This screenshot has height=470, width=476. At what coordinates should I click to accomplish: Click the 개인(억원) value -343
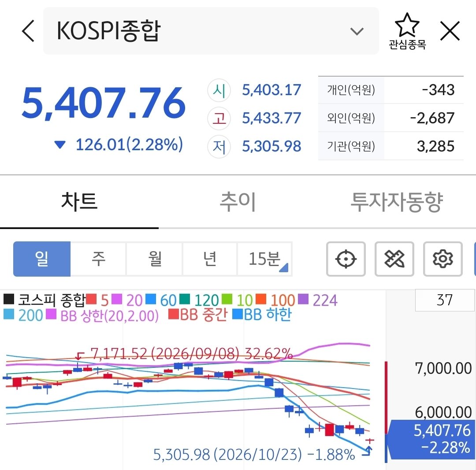439,90
